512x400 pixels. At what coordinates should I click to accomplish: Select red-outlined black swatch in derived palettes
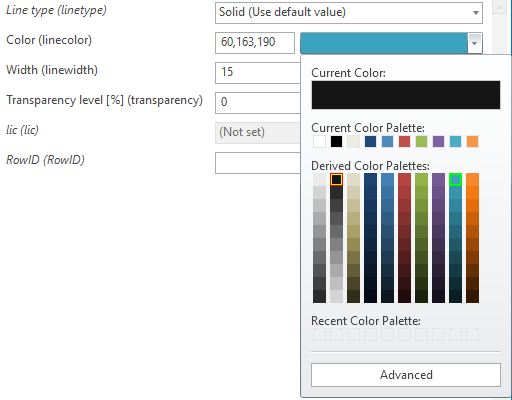336,179
